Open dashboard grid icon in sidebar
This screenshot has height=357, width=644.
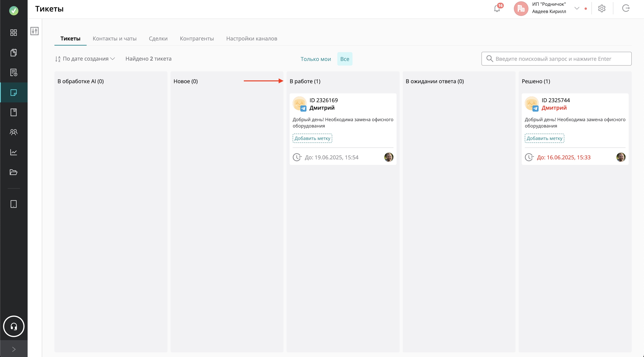pyautogui.click(x=13, y=33)
